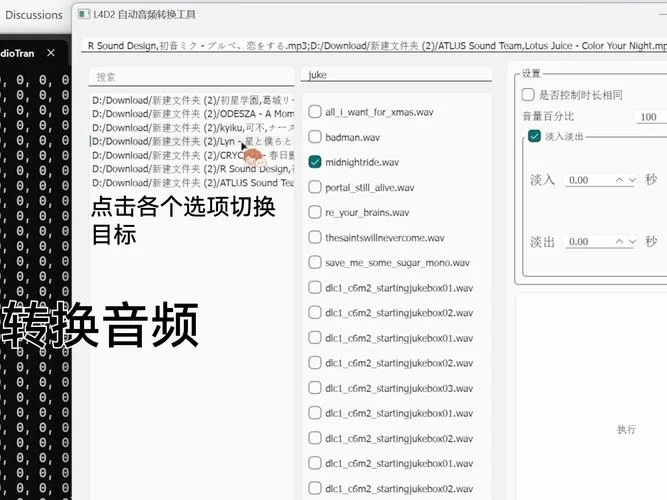Select the 初星学園 file row in the list
667x500 pixels.
click(192, 100)
